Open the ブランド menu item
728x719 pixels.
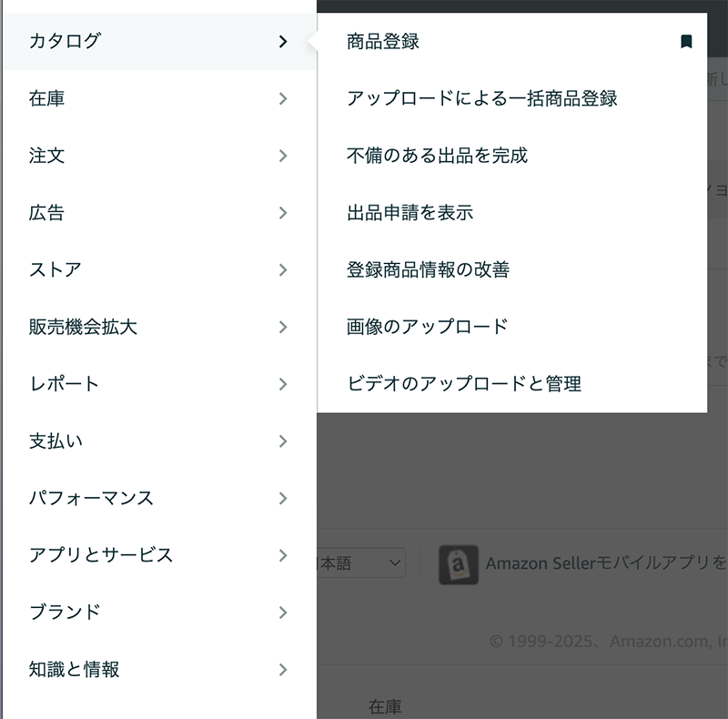(x=161, y=613)
